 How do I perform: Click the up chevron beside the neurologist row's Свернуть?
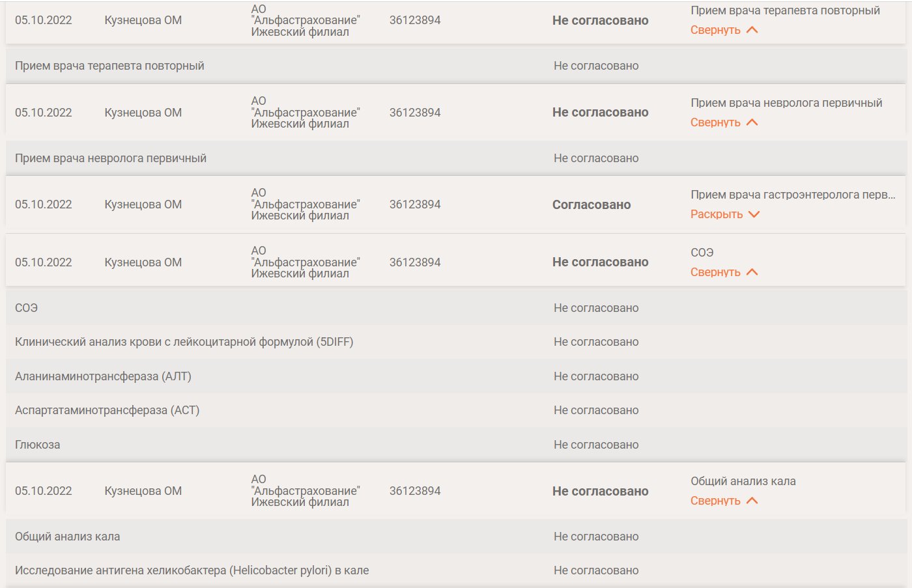pyautogui.click(x=752, y=122)
